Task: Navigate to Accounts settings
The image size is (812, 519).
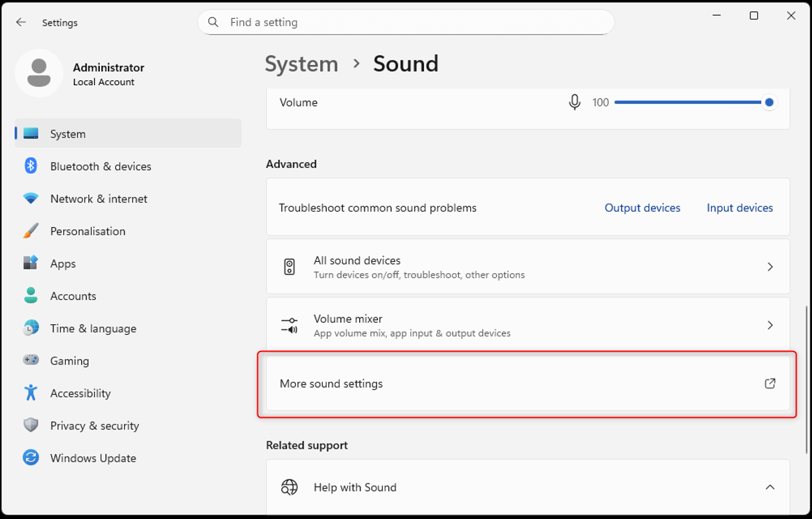Action: pyautogui.click(x=129, y=296)
